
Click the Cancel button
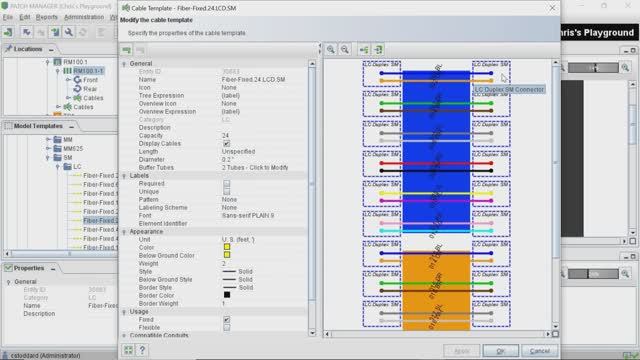tap(540, 351)
